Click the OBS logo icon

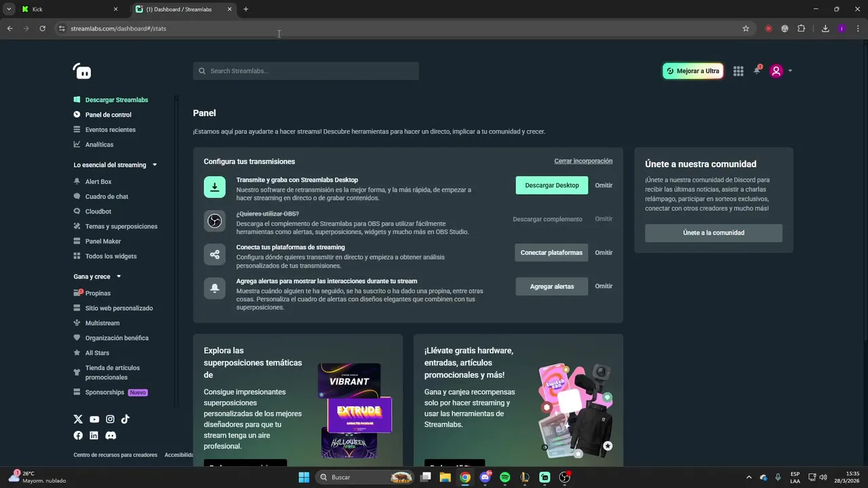215,221
